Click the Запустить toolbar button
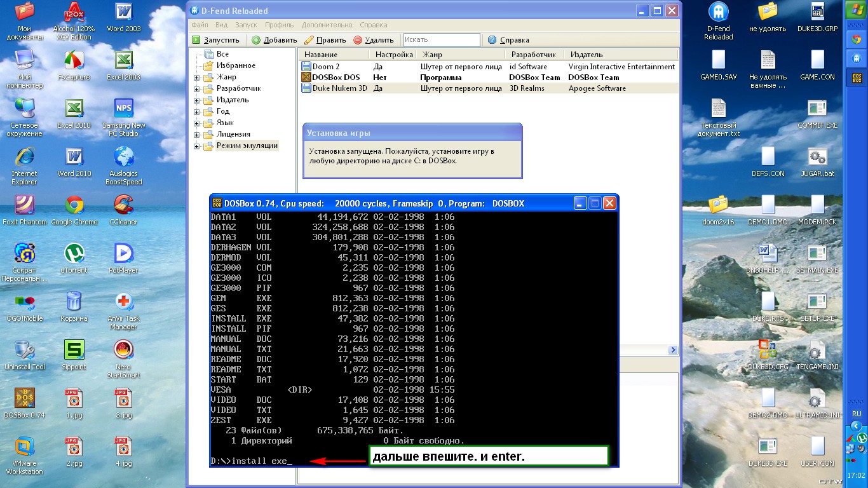The image size is (868, 488). (x=215, y=40)
